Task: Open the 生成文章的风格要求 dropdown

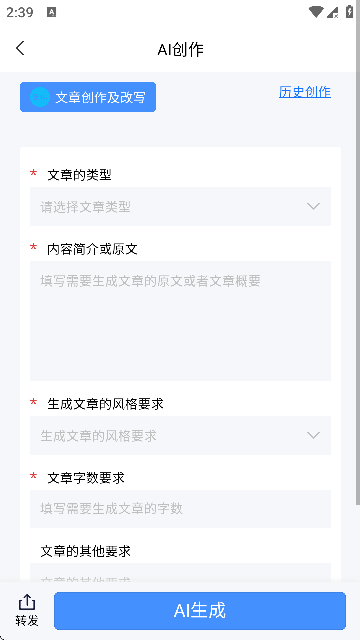Action: (180, 436)
